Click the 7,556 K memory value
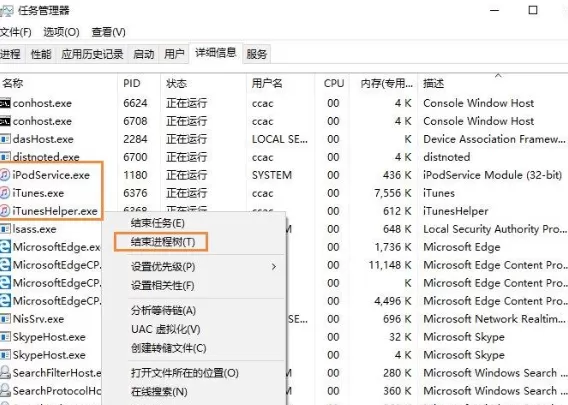Screen dimensions: 568x405 393,193
